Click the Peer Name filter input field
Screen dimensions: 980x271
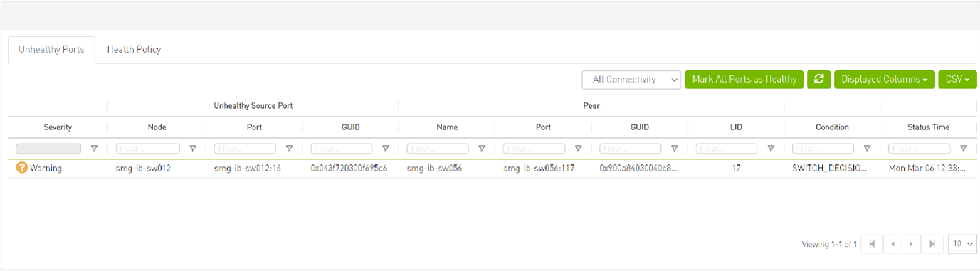[438, 149]
